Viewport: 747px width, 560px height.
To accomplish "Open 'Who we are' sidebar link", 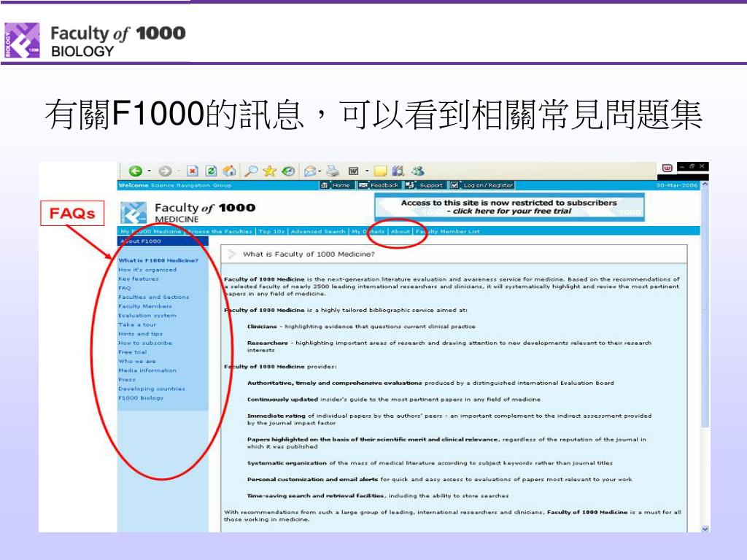I will pyautogui.click(x=136, y=362).
